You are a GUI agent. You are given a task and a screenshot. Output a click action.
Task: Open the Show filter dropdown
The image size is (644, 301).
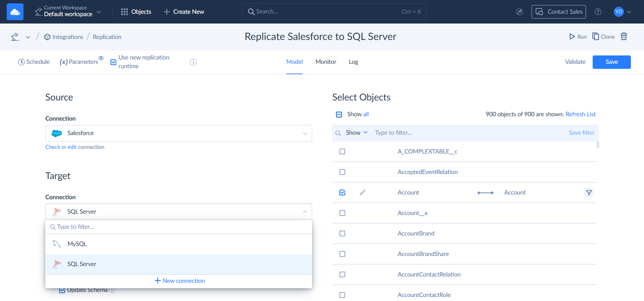pyautogui.click(x=357, y=133)
